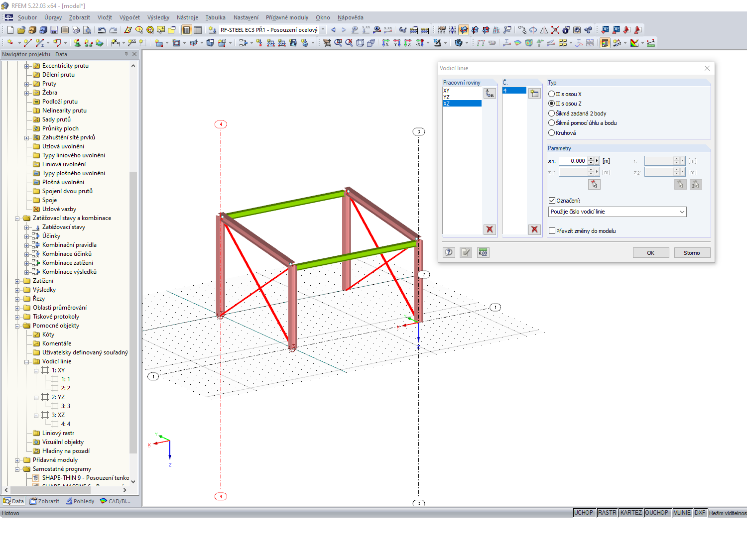Click the New document icon in toolbar
Viewport: 747px width, 560px height.
point(10,30)
